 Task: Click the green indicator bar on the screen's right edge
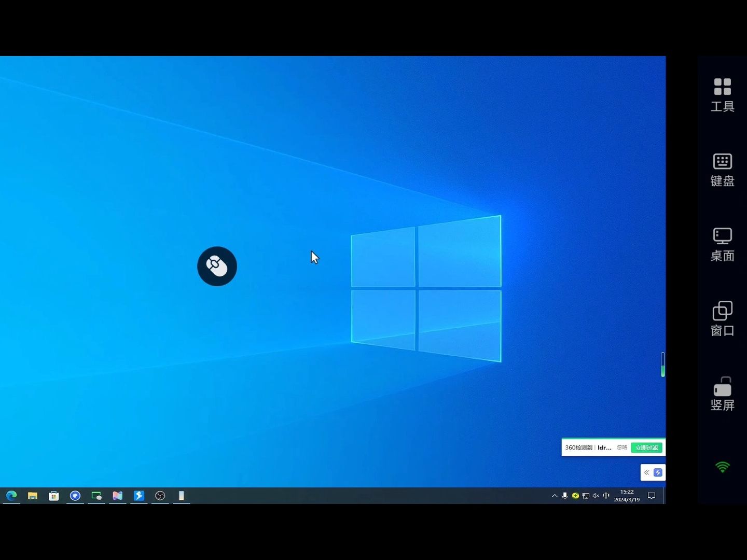[663, 365]
